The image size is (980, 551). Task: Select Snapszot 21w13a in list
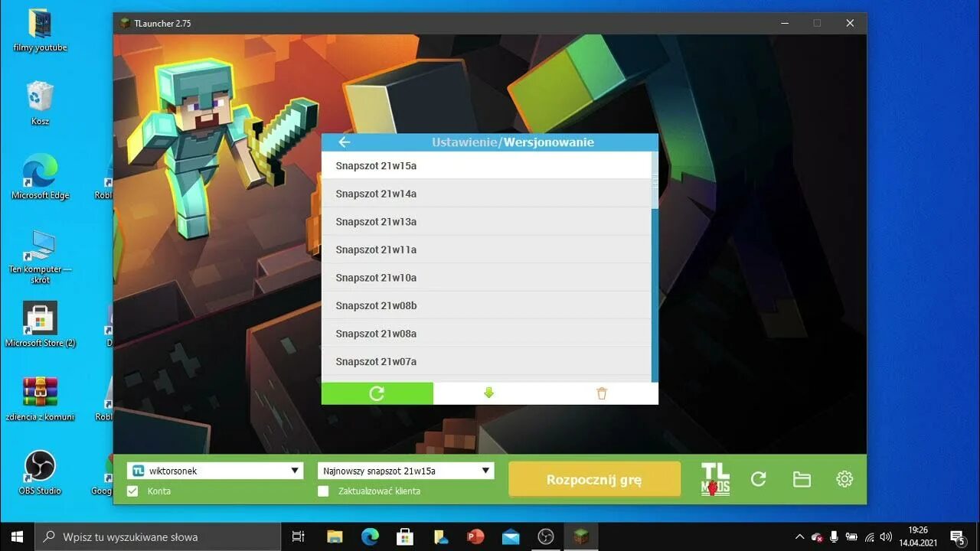(486, 221)
